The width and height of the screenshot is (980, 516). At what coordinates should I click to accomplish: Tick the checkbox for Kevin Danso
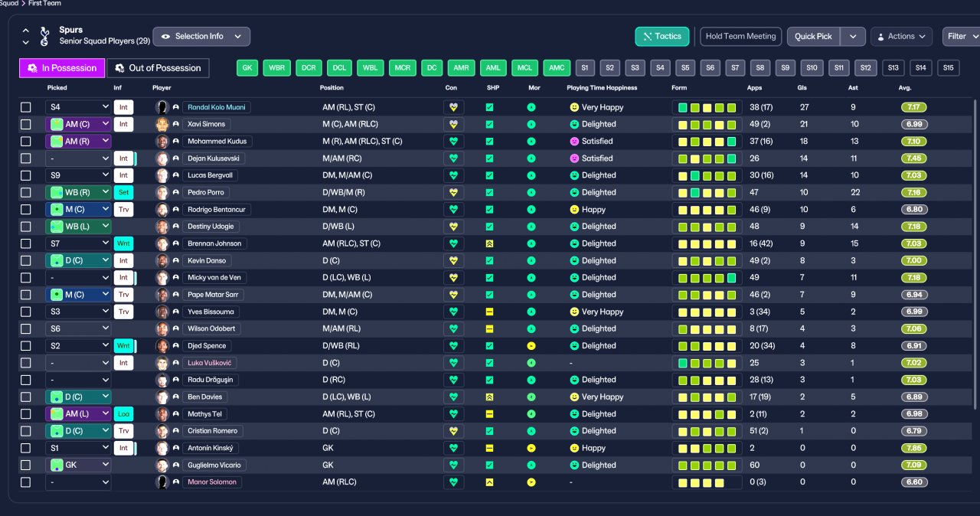click(26, 260)
